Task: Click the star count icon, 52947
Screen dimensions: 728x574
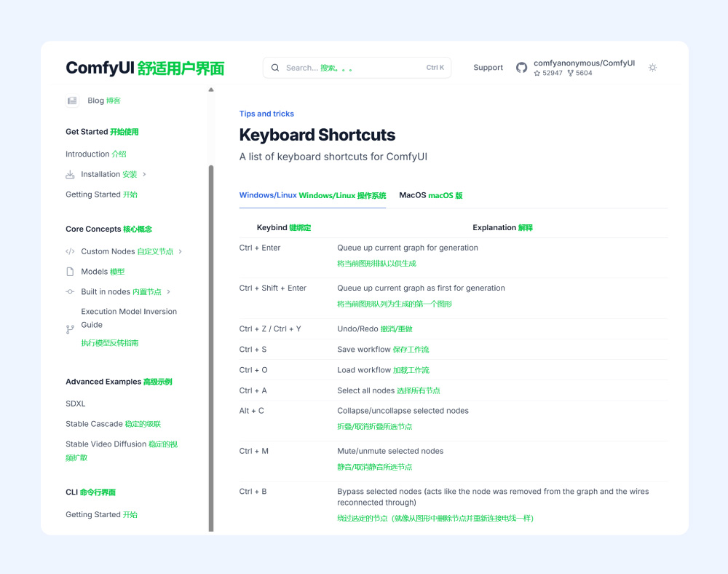Action: [537, 73]
